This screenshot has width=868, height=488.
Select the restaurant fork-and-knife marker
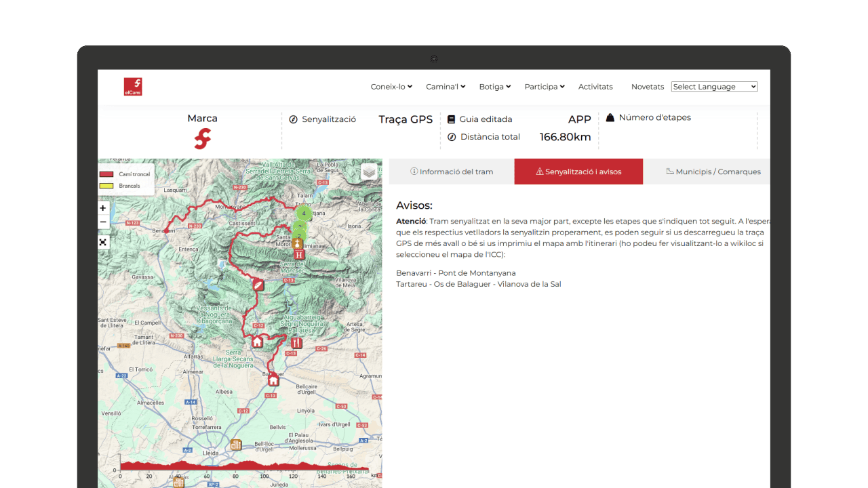pos(296,343)
